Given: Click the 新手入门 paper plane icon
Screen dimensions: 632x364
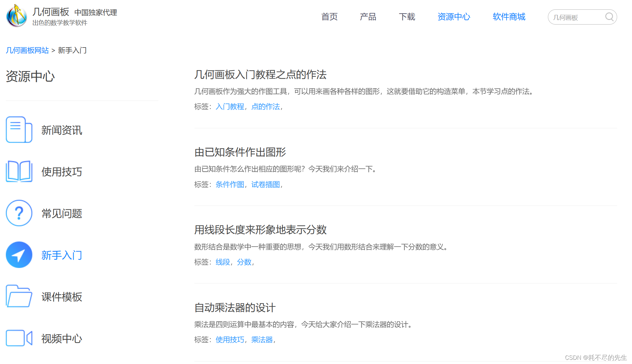Looking at the screenshot, I should click(x=19, y=255).
